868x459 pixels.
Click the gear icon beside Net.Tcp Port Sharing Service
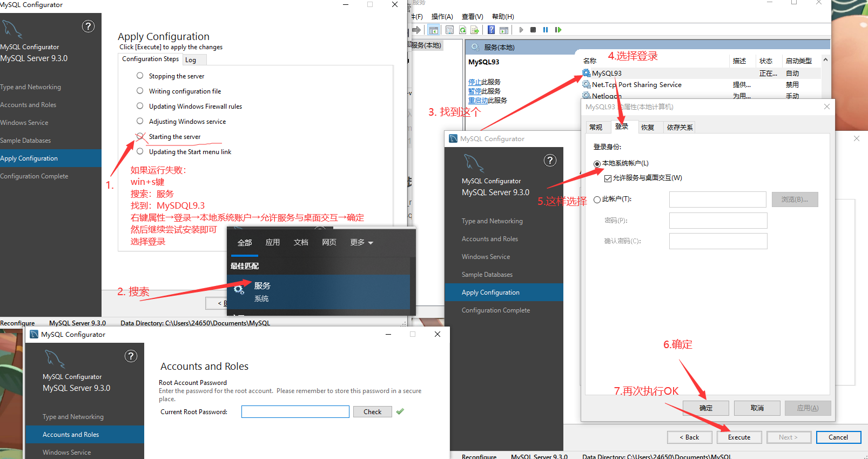click(x=587, y=84)
